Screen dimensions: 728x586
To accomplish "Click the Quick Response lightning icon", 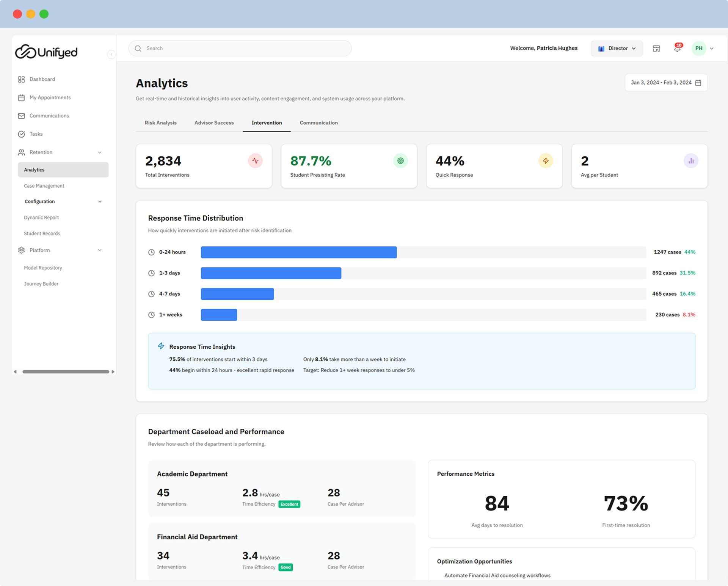I will (546, 161).
